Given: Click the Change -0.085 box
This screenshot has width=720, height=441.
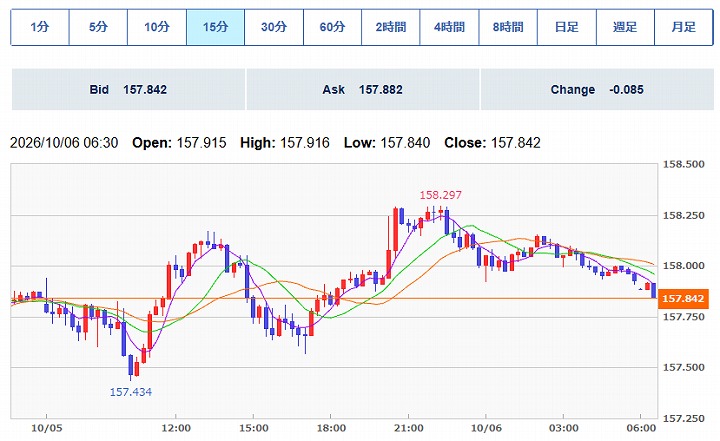Looking at the screenshot, I should pos(597,89).
